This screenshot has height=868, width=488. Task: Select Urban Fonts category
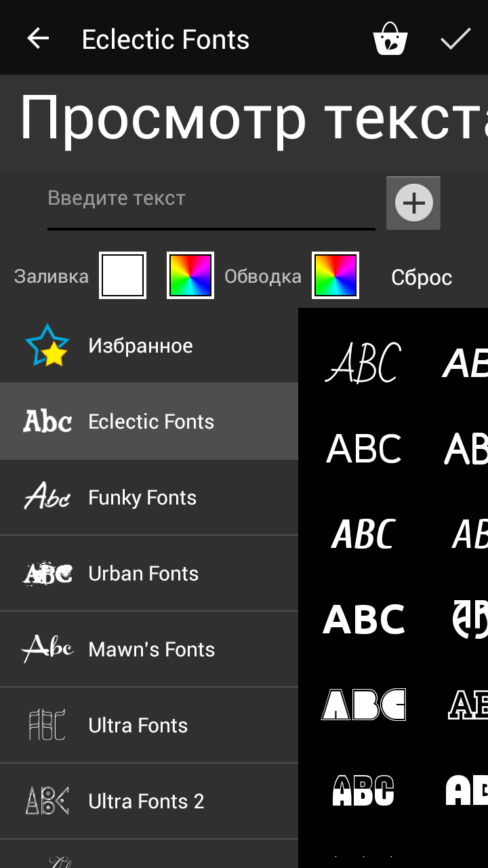click(x=149, y=573)
